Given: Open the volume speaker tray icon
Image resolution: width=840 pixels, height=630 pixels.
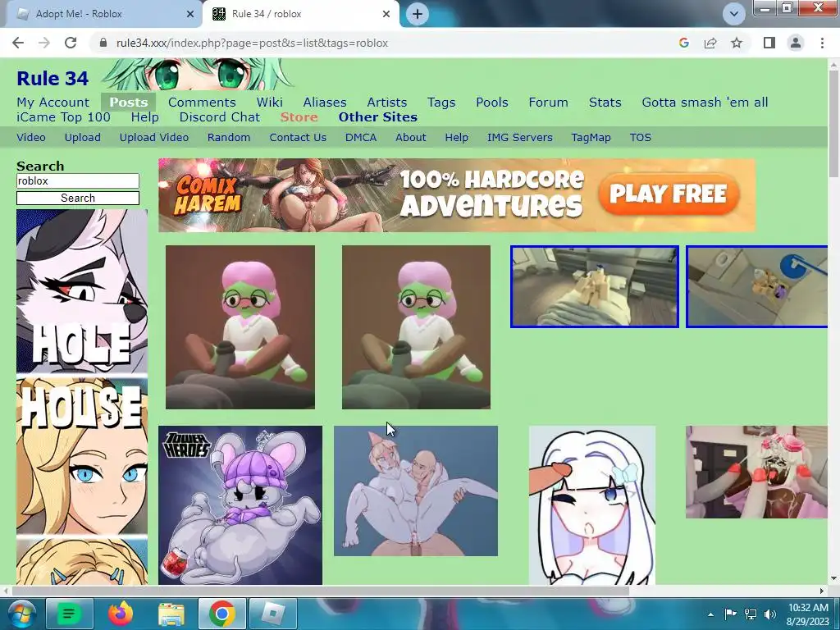Looking at the screenshot, I should click(770, 614).
